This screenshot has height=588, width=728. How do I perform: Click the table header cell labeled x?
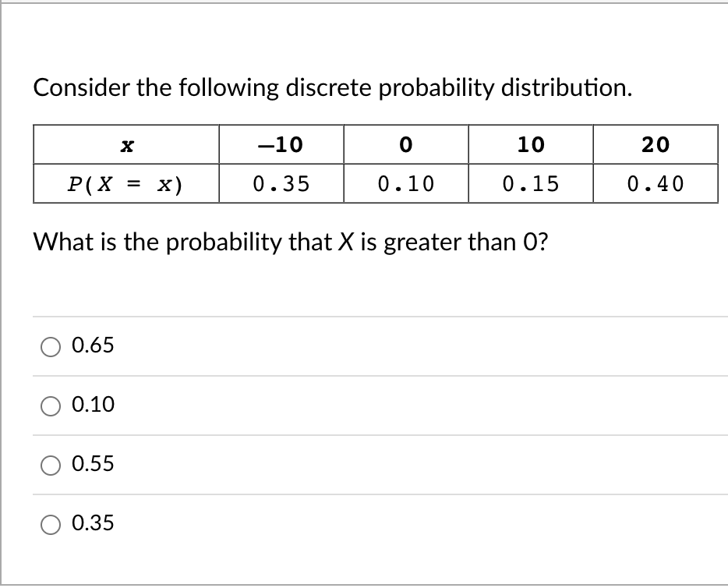(x=125, y=143)
